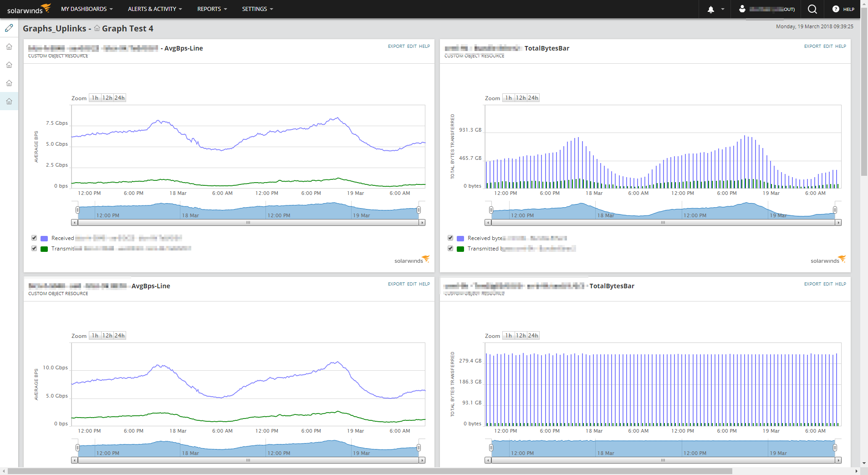This screenshot has height=475, width=868.
Task: Grab left range handle of top AvgBps-Line navigator
Action: (77, 210)
